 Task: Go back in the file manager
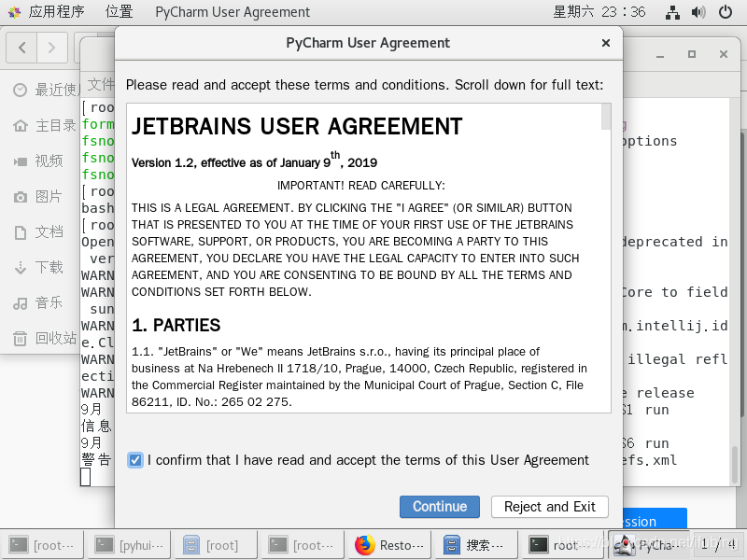click(21, 48)
